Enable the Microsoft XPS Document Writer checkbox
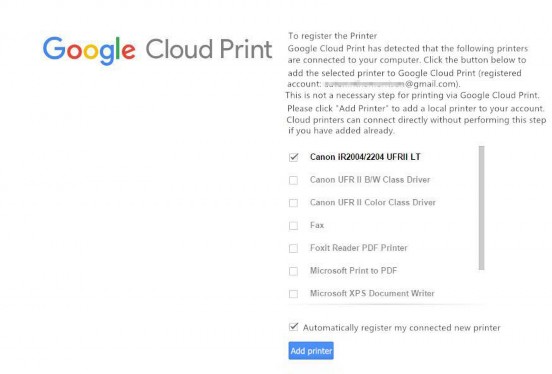Image resolution: width=552 pixels, height=374 pixels. pyautogui.click(x=293, y=294)
